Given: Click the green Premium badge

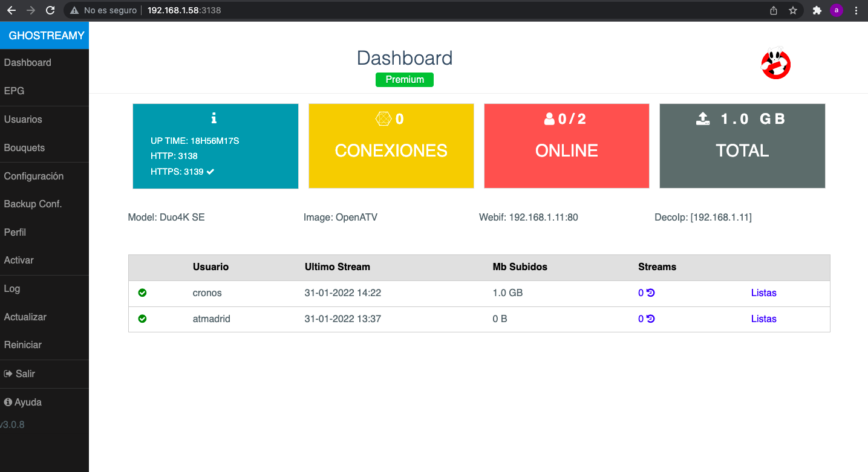Looking at the screenshot, I should (x=405, y=80).
